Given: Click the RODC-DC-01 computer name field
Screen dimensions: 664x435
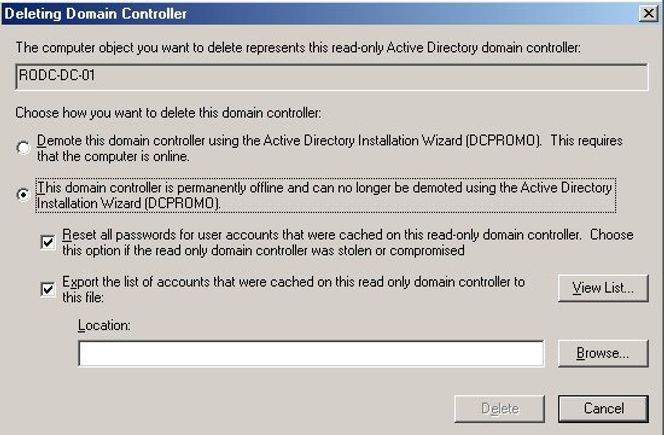Looking at the screenshot, I should pyautogui.click(x=332, y=77).
